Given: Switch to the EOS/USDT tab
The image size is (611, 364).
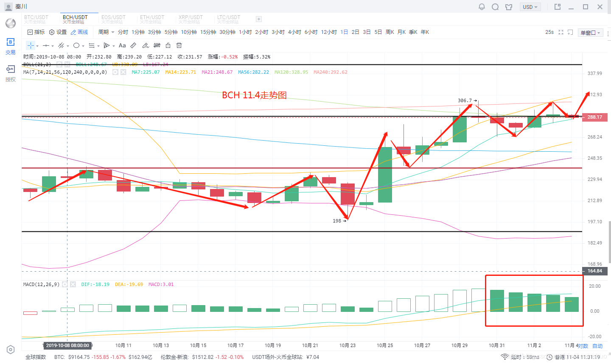Looking at the screenshot, I should click(113, 19).
